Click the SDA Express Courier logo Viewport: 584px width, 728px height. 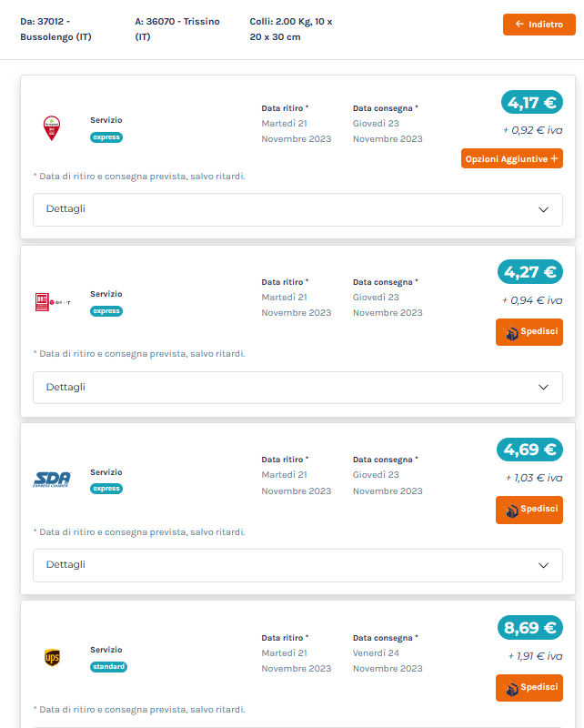click(x=52, y=480)
